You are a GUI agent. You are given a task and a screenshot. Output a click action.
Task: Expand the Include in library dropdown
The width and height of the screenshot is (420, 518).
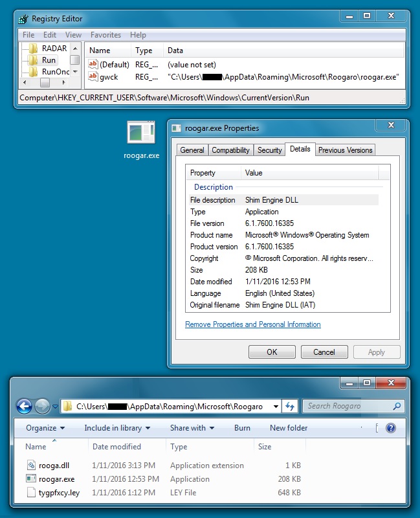coord(117,428)
